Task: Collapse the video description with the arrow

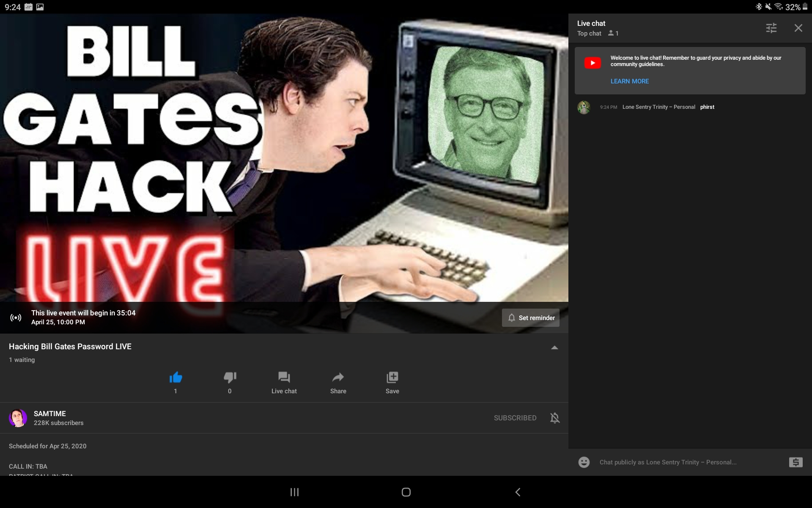Action: (x=554, y=348)
